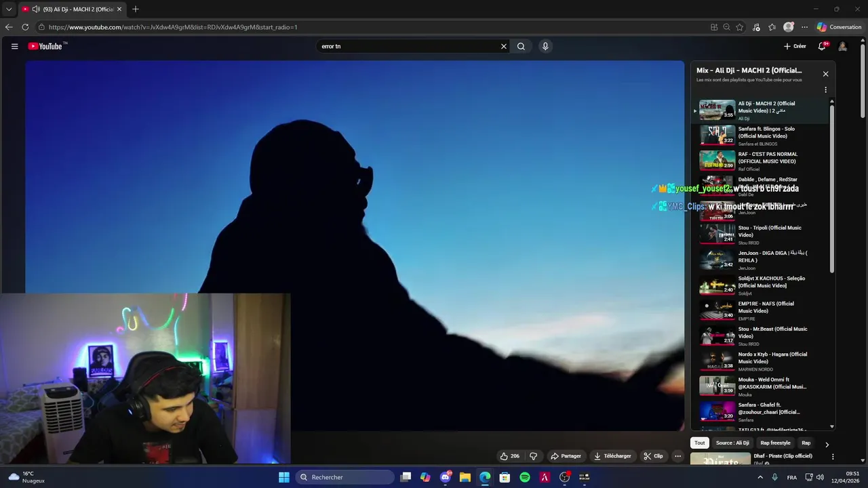This screenshot has height=488, width=868.
Task: Open the Copilot Conversation button
Action: click(x=839, y=27)
